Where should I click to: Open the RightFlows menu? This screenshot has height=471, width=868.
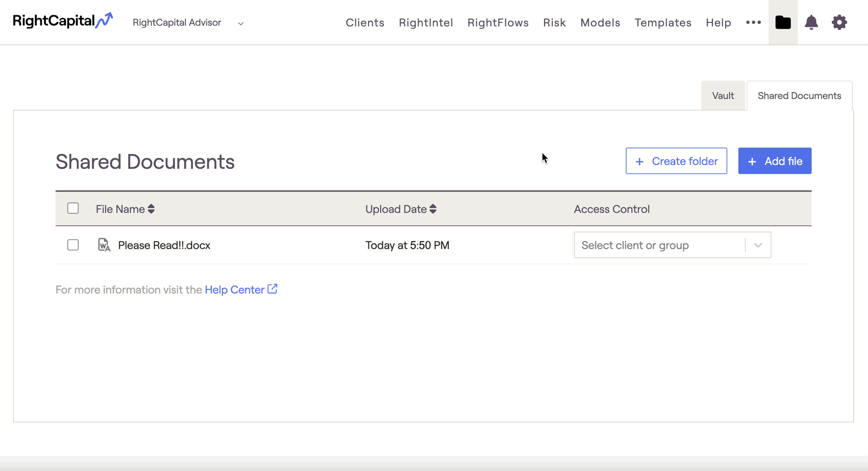498,23
